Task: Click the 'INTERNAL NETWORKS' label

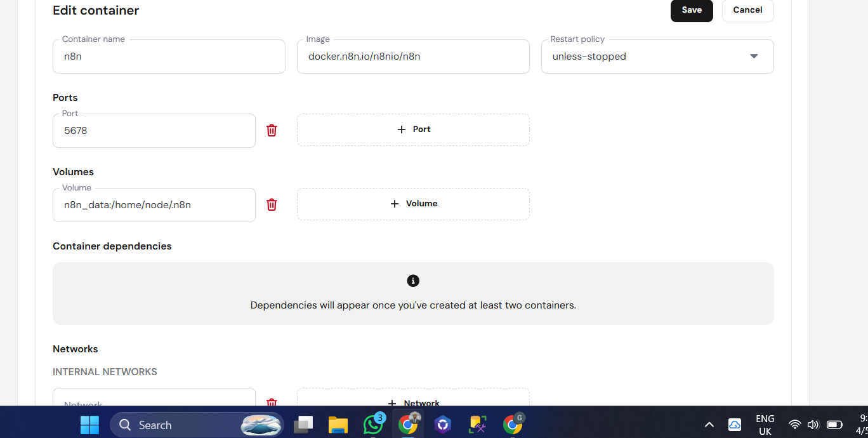Action: [x=105, y=372]
